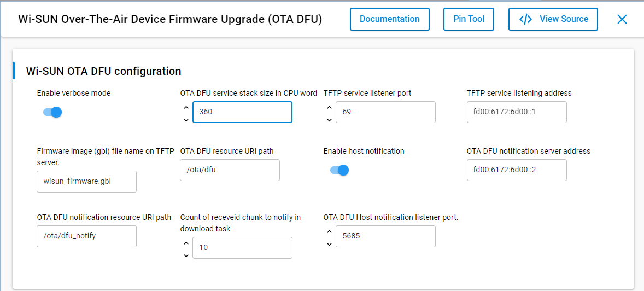Focus the chunk count field showing 10
The image size is (644, 291).
242,247
